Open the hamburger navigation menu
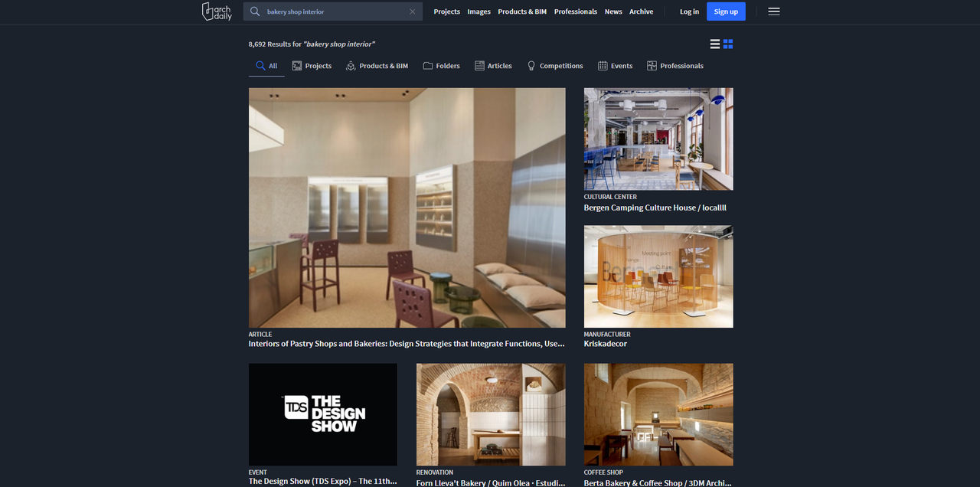 pyautogui.click(x=774, y=11)
